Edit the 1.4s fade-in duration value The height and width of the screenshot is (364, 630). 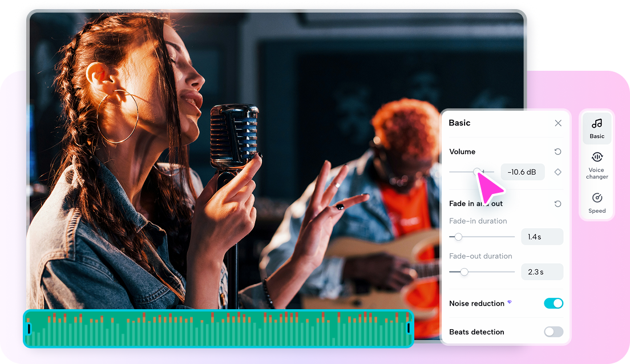(x=542, y=236)
